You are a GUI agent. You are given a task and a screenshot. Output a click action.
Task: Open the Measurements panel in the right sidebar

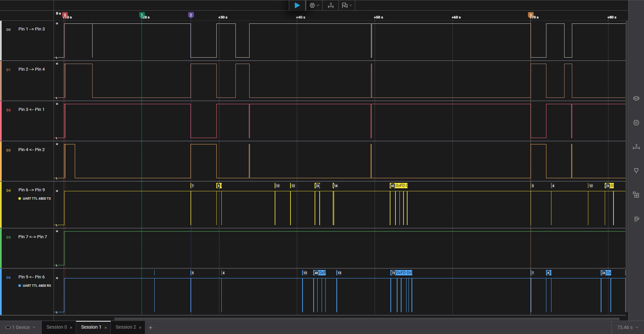point(636,147)
